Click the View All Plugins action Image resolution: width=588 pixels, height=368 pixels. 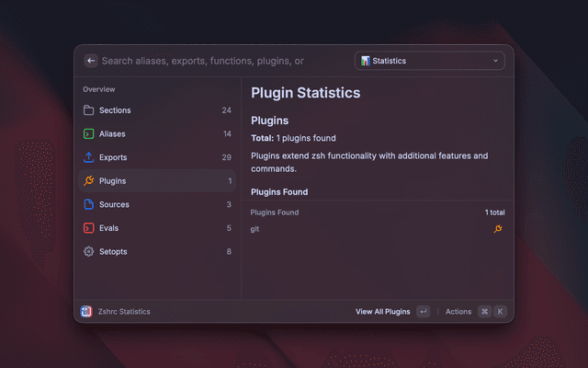[382, 312]
